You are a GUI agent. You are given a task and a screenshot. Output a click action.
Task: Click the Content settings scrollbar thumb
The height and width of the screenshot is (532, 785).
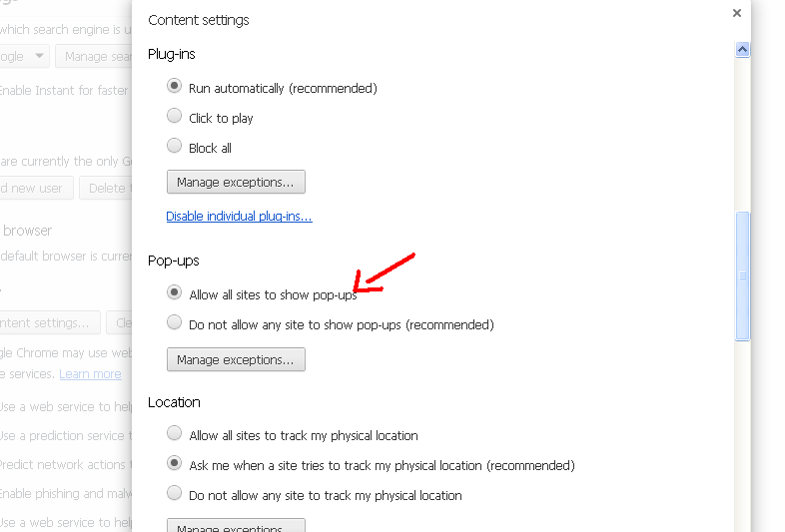tap(742, 275)
